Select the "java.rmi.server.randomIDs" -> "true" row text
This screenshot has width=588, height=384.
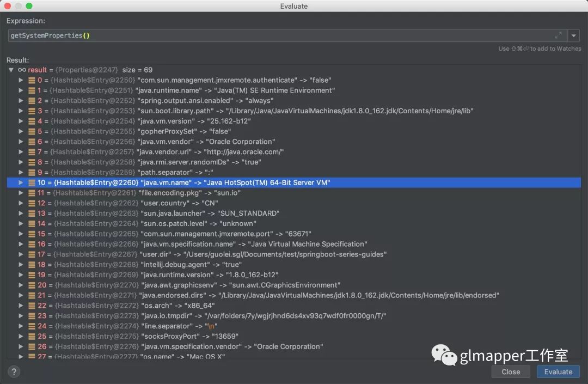tap(199, 162)
